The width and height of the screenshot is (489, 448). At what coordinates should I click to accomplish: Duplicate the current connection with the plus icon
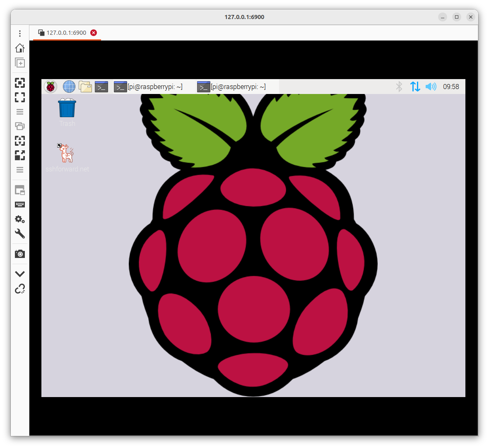click(x=19, y=63)
